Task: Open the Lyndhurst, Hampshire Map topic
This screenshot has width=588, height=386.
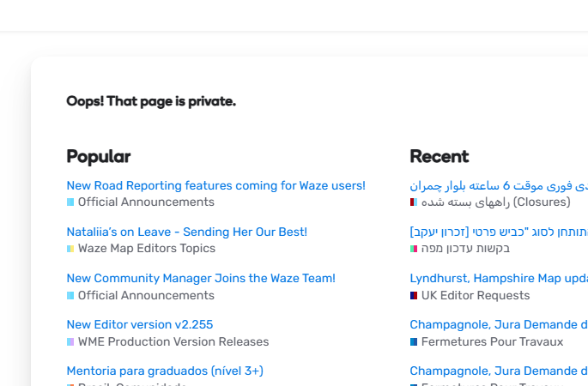Action: coord(498,278)
